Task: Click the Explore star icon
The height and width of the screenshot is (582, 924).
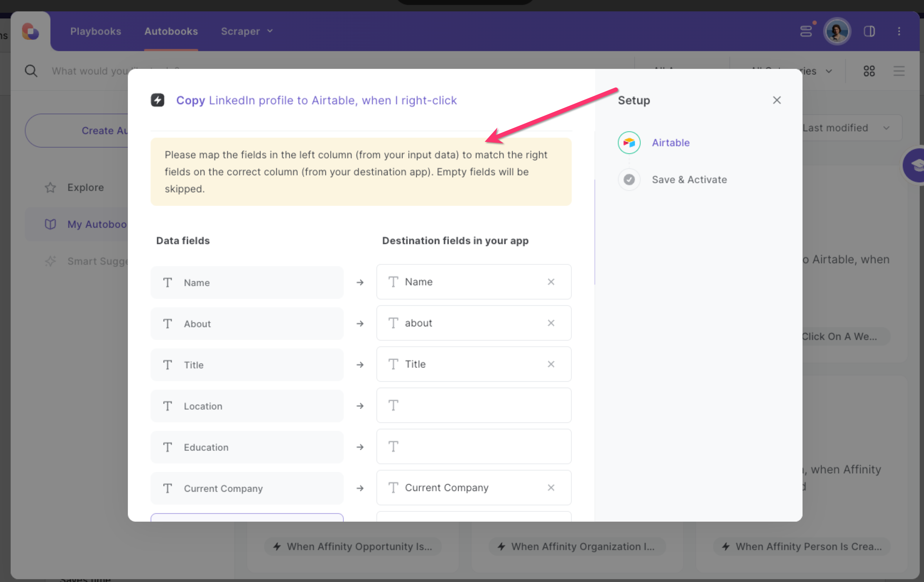Action: tap(50, 187)
